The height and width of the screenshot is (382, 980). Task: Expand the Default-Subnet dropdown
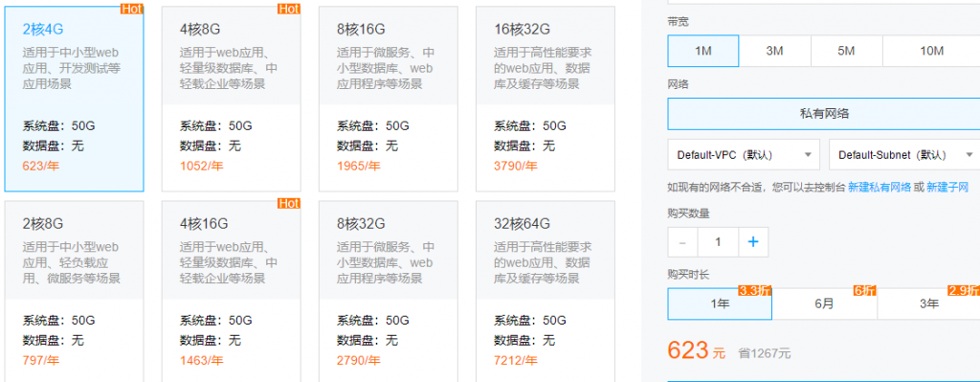pos(904,154)
